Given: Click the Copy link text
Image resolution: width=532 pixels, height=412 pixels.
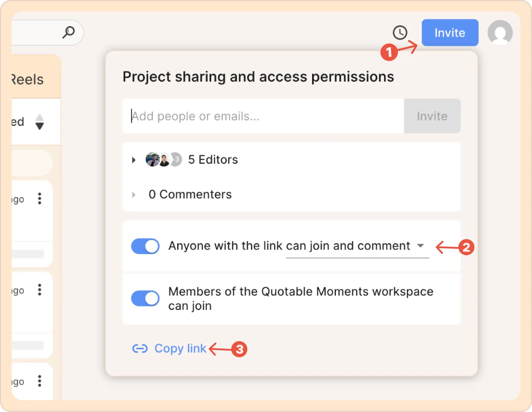Looking at the screenshot, I should (180, 348).
